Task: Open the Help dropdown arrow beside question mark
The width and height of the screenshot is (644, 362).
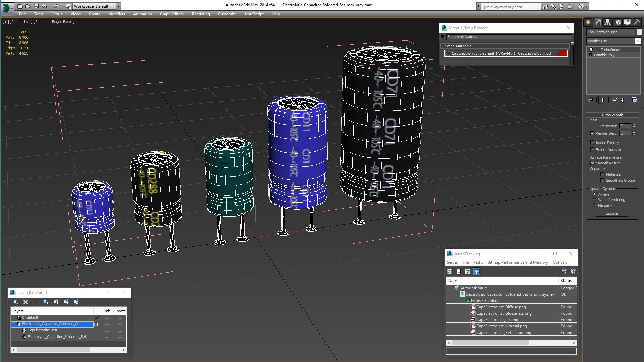Action: [x=587, y=6]
